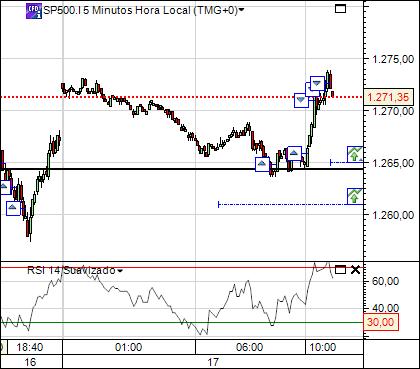This screenshot has height=369, width=420.
Task: Click the date 16 on the date axis
Action: 30,362
